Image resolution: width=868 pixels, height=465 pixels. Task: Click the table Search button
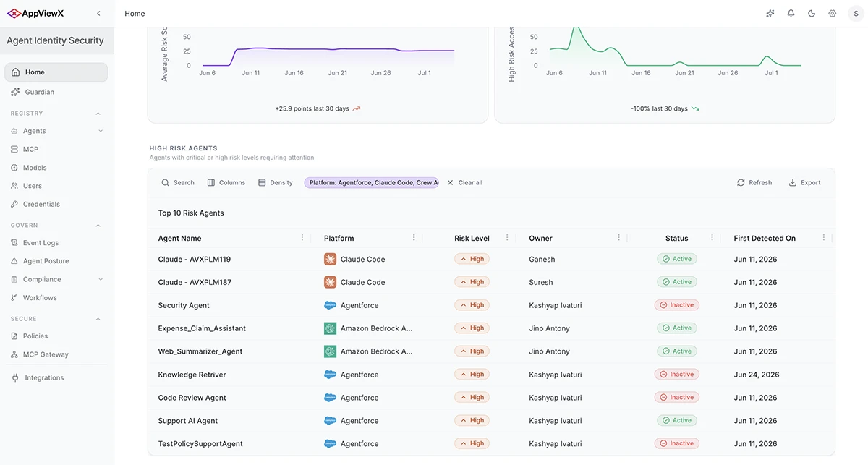point(178,183)
